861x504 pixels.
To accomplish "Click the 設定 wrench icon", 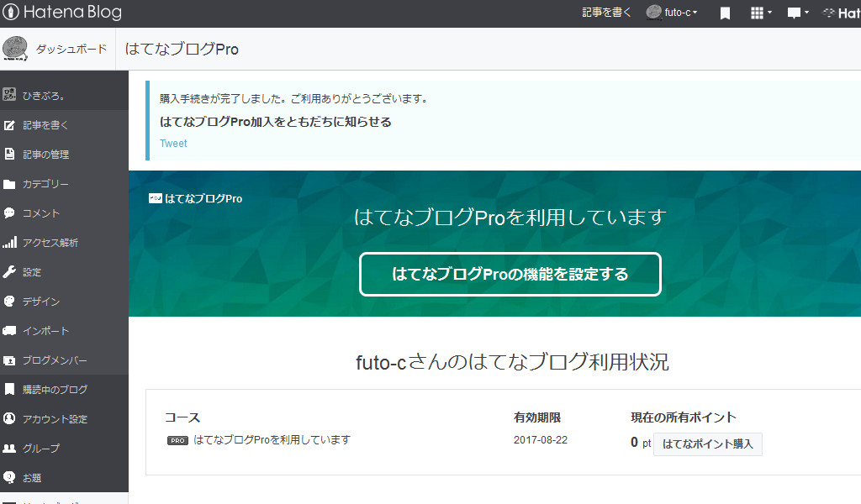I will pos(9,271).
